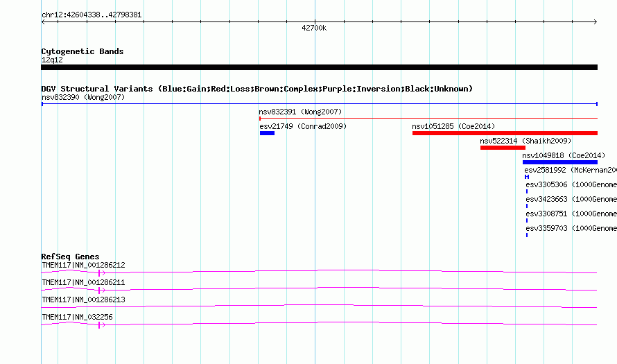Open the TMEM117|NM_032256 transcript label
The image size is (617, 364).
[77, 317]
